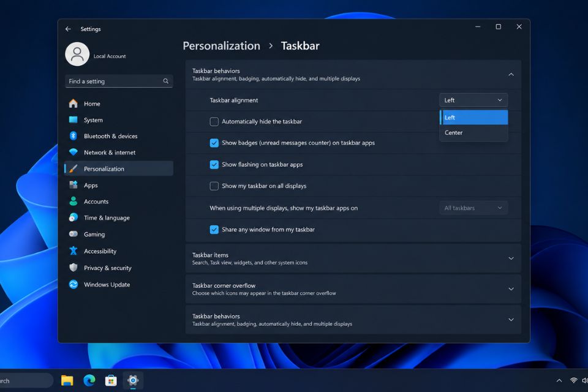Screen dimensions: 588x392
Task: Expand the Taskbar items section
Action: click(x=511, y=258)
